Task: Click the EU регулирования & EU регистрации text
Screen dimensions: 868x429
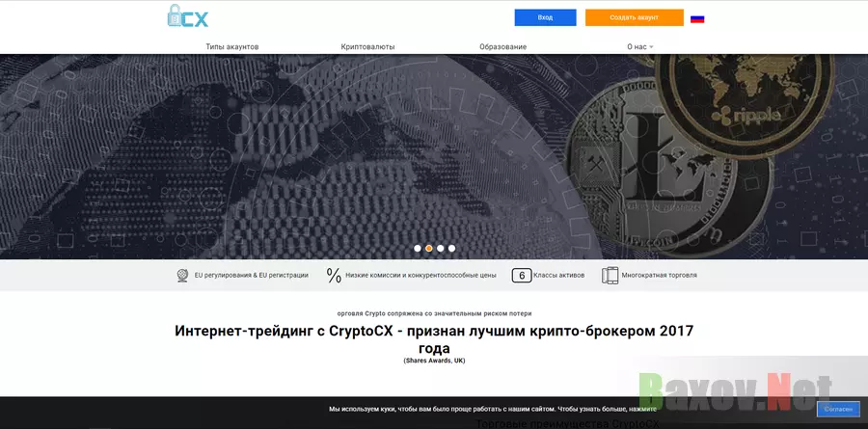Action: click(x=252, y=275)
